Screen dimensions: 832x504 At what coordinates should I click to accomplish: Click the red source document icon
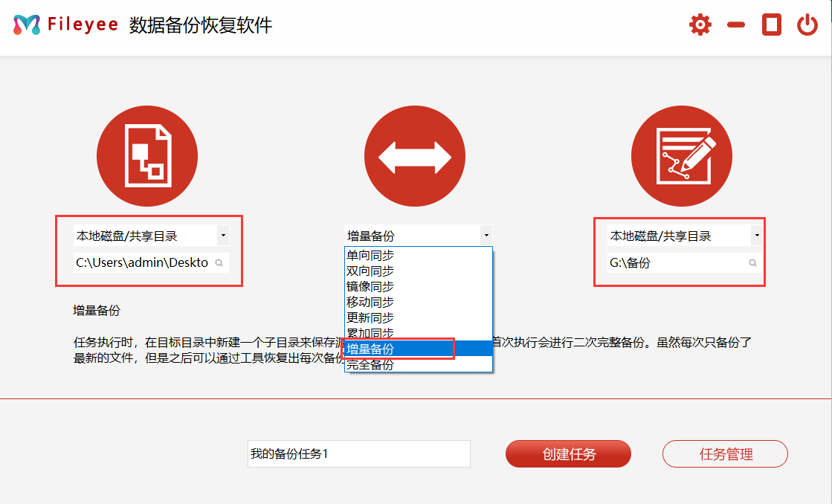click(146, 155)
